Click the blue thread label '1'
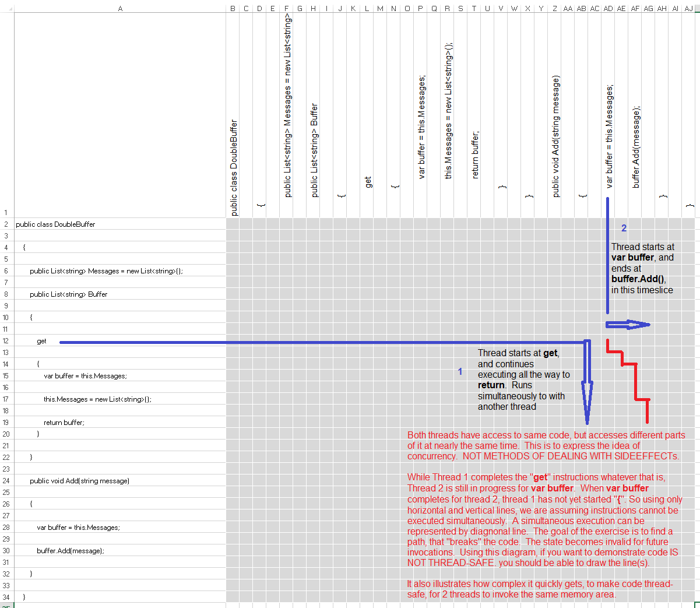Image resolution: width=700 pixels, height=608 pixels. coord(460,371)
